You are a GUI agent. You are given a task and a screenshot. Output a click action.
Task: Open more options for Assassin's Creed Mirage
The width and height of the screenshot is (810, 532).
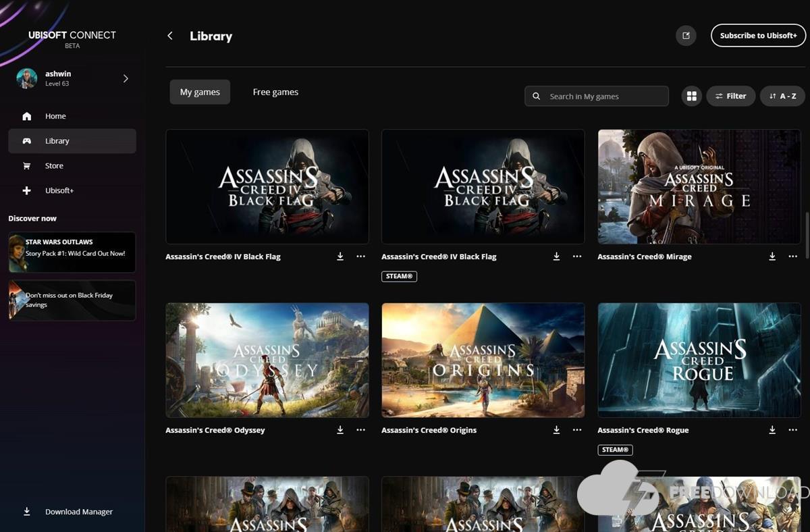click(x=793, y=257)
